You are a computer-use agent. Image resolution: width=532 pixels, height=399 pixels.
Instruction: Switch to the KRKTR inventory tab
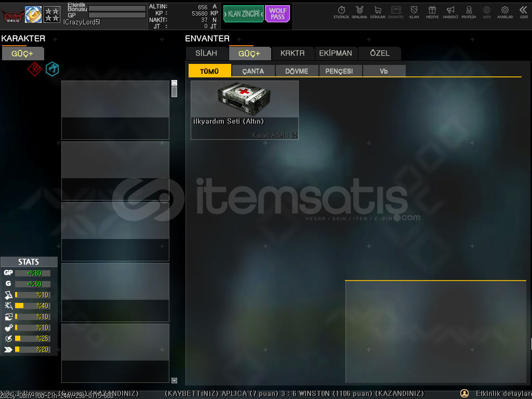pos(292,54)
